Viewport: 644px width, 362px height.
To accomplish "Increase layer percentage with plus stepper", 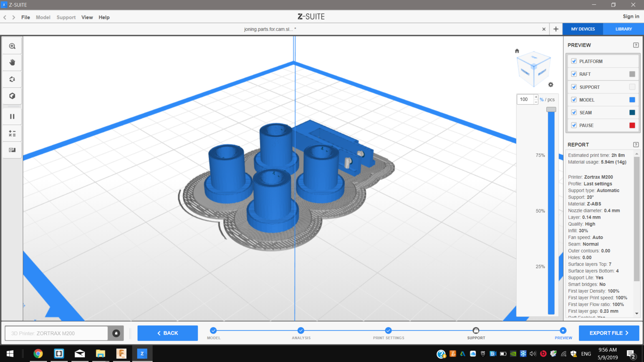I will pyautogui.click(x=536, y=97).
